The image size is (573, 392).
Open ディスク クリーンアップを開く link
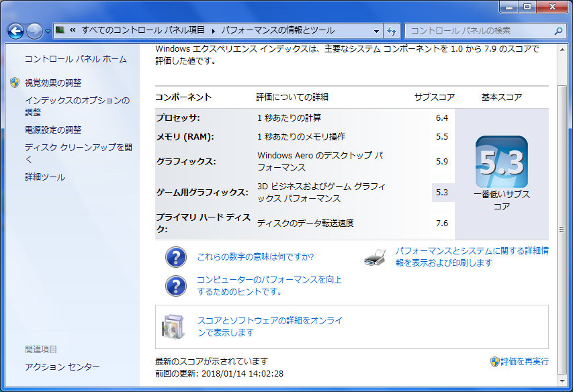(78, 153)
